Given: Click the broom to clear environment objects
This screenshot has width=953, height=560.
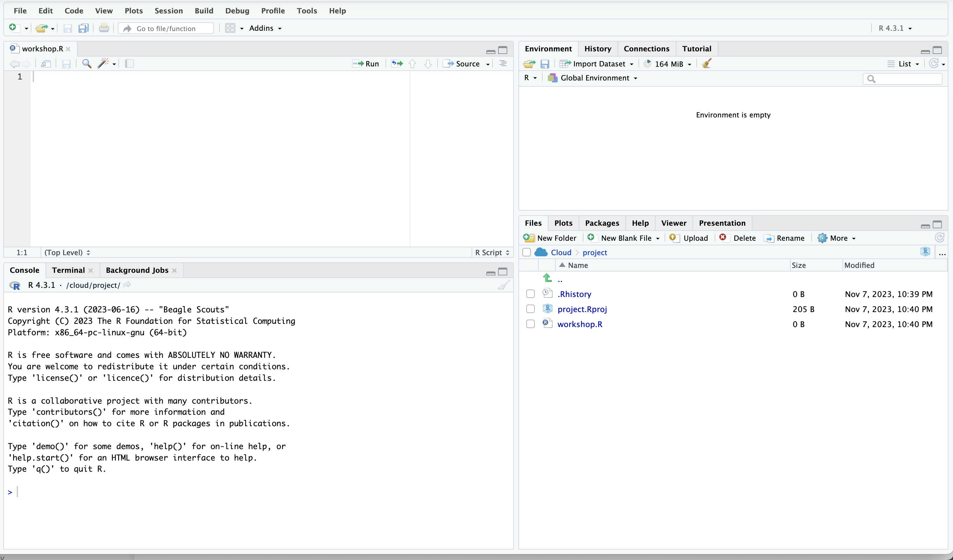Looking at the screenshot, I should pyautogui.click(x=707, y=63).
